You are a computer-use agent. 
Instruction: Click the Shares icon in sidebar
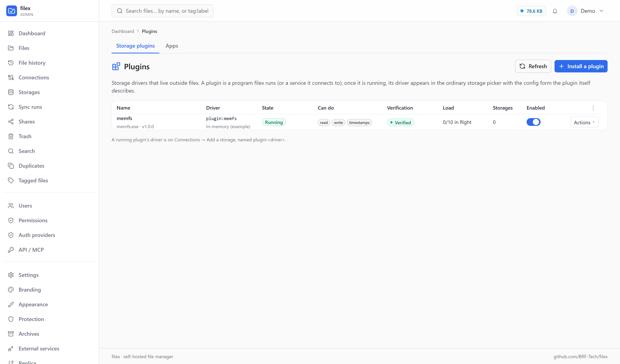(x=11, y=122)
